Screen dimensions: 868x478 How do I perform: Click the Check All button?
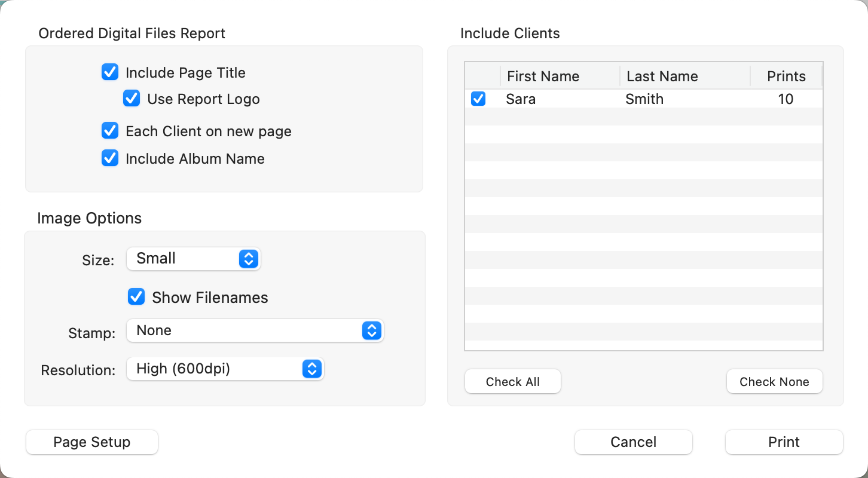click(x=512, y=382)
